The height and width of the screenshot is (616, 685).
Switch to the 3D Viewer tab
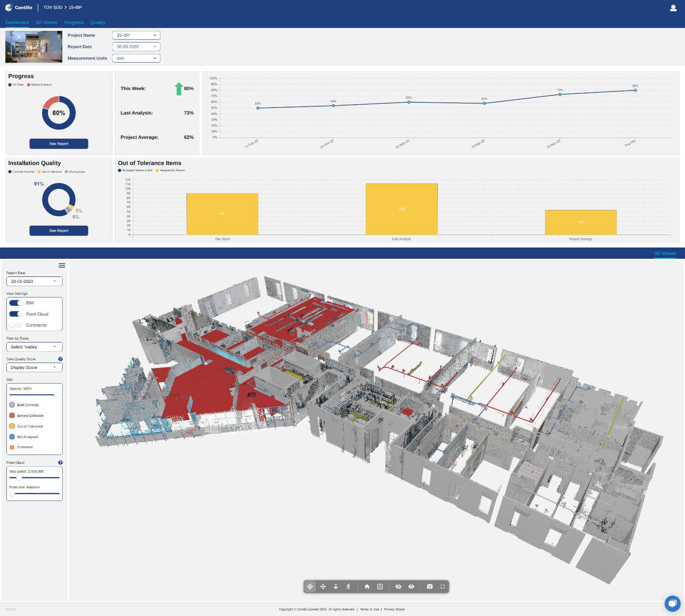[46, 23]
